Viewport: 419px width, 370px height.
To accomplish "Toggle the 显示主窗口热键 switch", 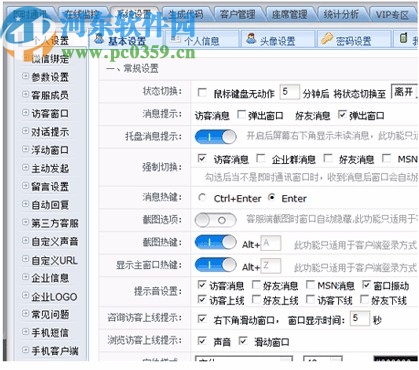I will [x=216, y=265].
